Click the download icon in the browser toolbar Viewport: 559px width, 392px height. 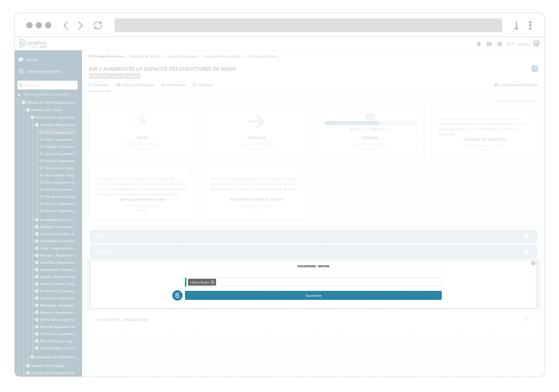tap(516, 25)
